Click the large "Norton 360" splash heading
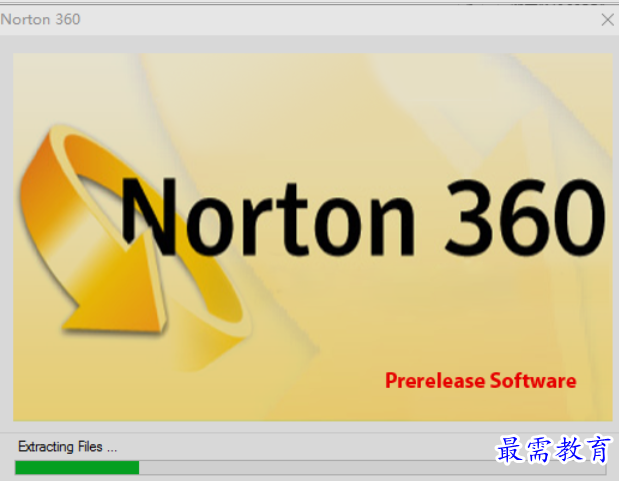 point(362,218)
